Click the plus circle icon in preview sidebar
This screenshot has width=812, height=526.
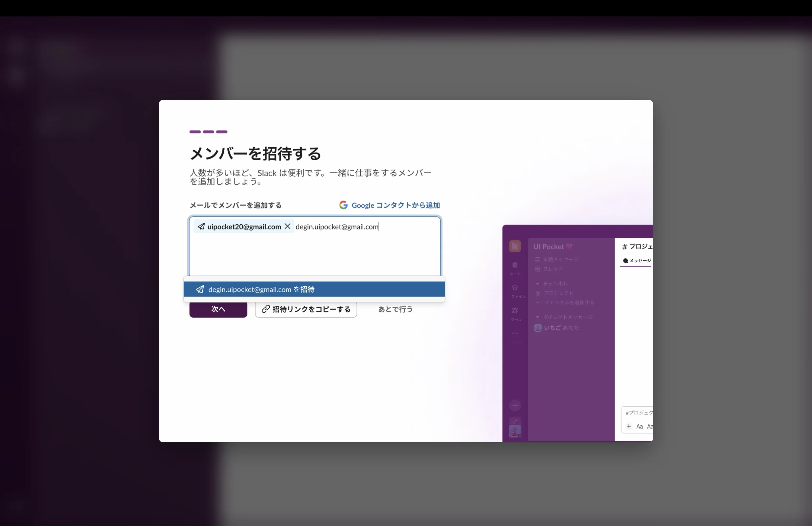[515, 406]
